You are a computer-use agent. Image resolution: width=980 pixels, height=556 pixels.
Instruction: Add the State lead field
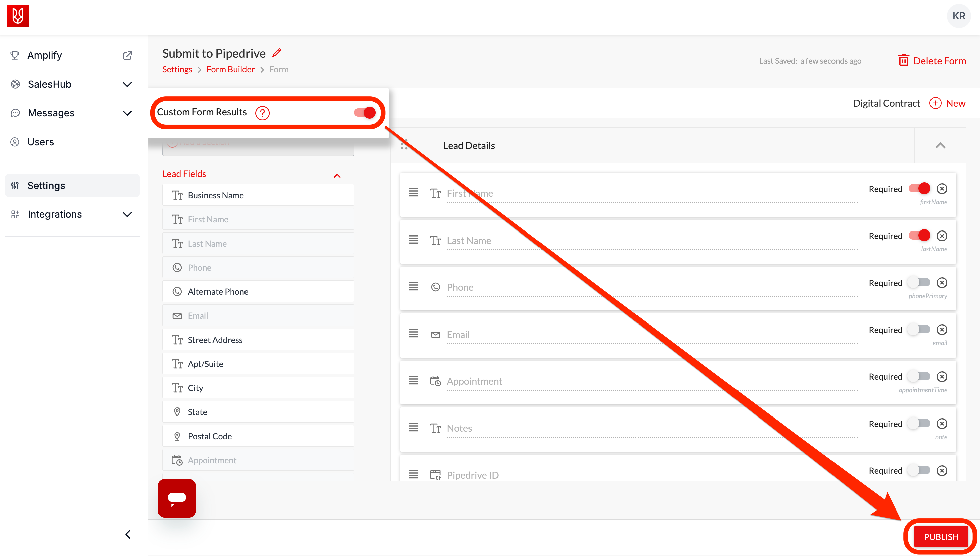[258, 412]
